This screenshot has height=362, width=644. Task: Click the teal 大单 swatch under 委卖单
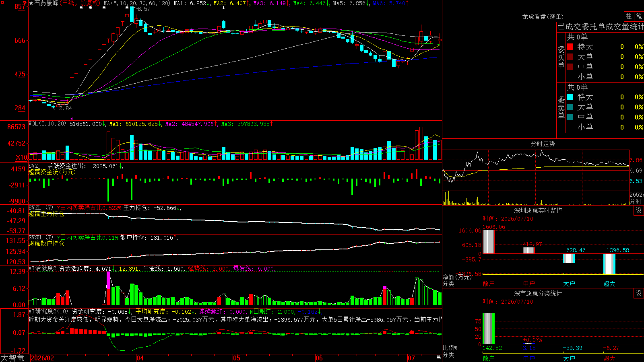(x=570, y=107)
